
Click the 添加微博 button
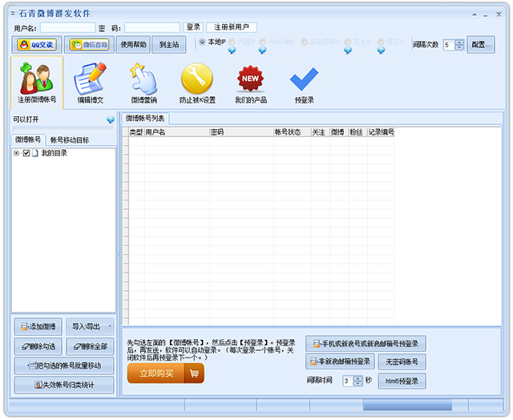click(38, 326)
